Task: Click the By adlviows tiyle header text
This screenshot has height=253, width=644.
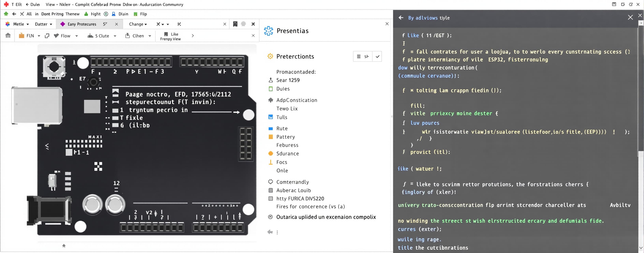Action: point(429,18)
